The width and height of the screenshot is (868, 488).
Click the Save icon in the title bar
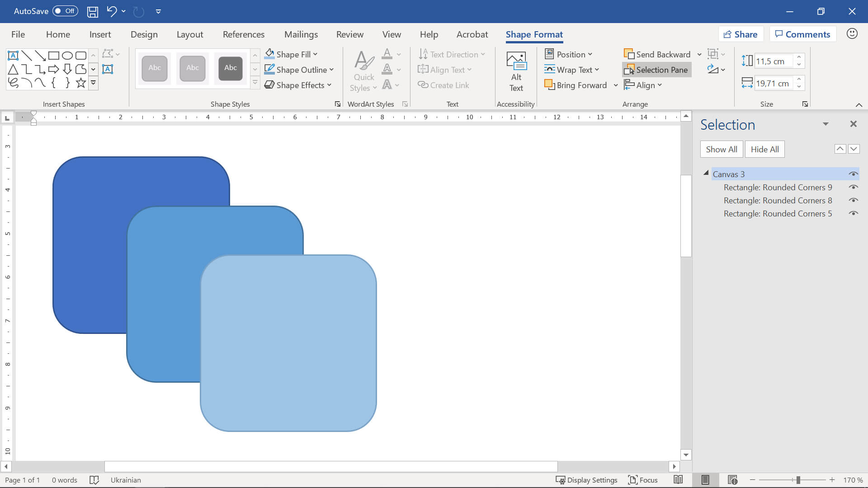point(93,11)
